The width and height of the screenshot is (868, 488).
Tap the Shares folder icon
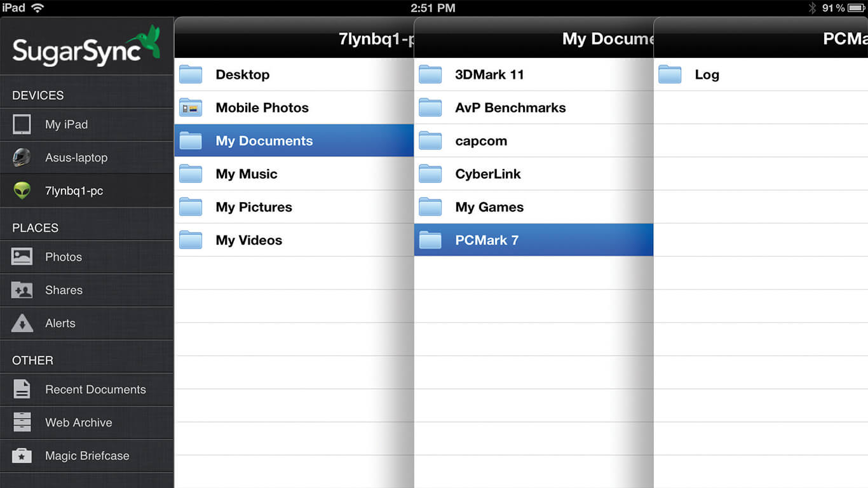[x=22, y=290]
